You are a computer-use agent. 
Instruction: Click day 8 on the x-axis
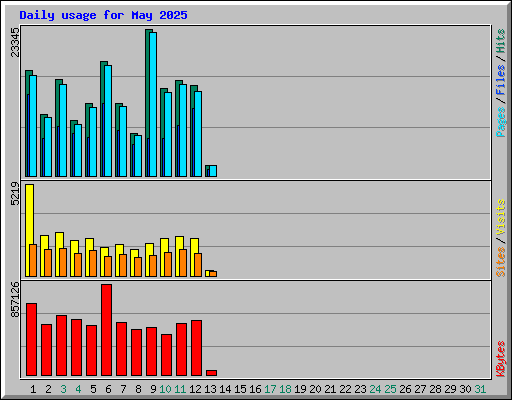tap(138, 389)
